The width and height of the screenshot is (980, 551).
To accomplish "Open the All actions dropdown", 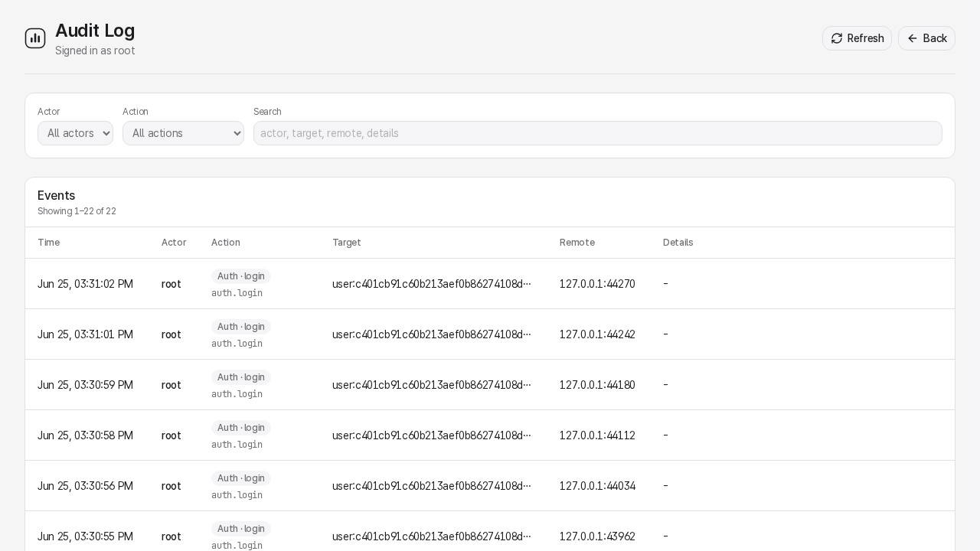I will pos(183,133).
